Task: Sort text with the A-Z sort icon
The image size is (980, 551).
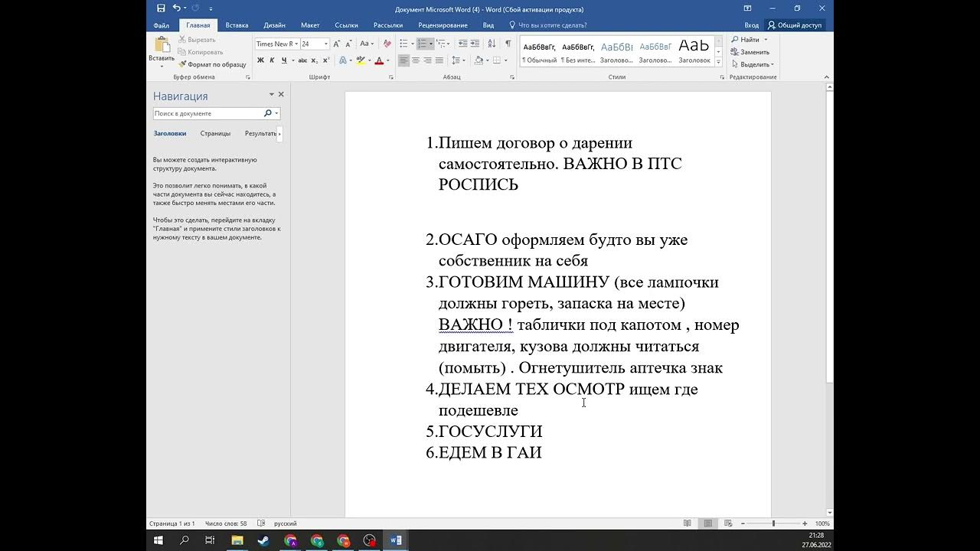Action: (x=492, y=44)
